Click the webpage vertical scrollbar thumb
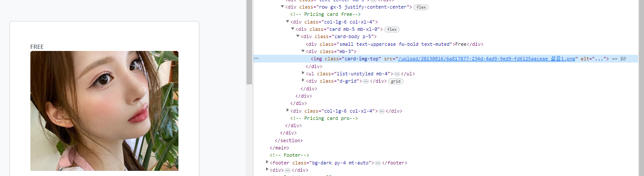The height and width of the screenshot is (176, 644). pos(249,42)
